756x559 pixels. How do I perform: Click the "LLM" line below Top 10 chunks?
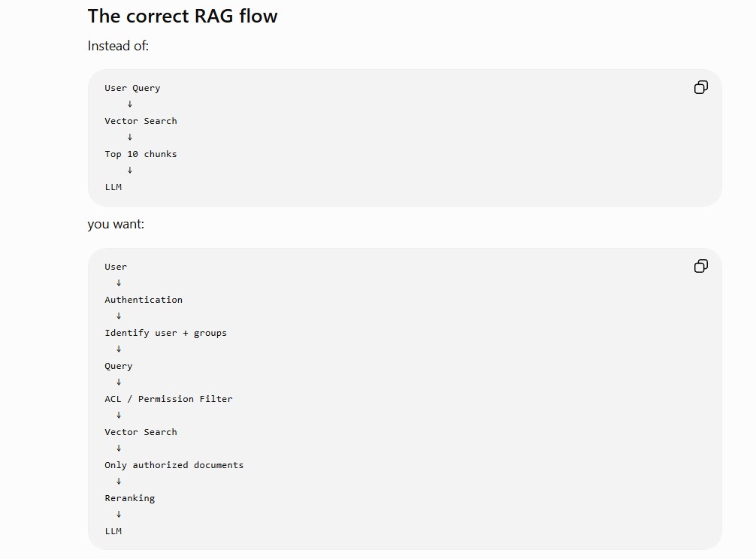[113, 187]
